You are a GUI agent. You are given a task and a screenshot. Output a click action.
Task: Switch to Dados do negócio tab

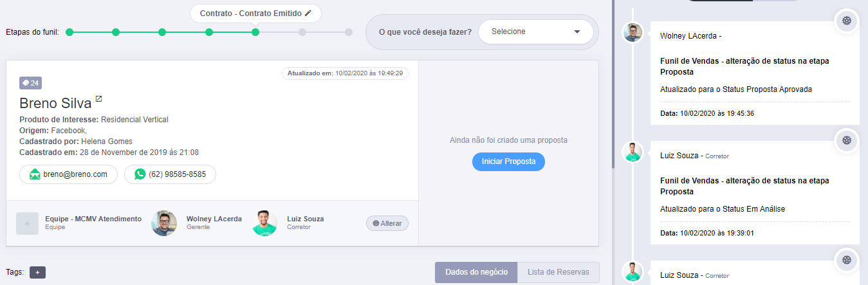point(476,272)
